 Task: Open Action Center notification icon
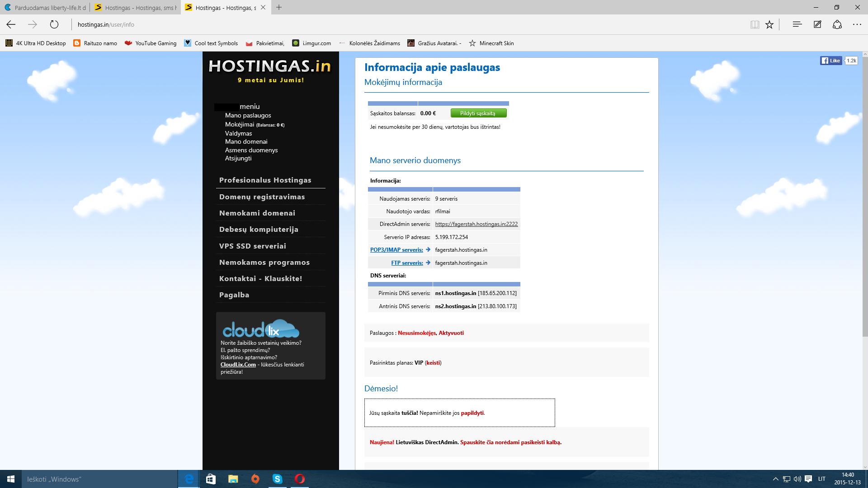808,479
